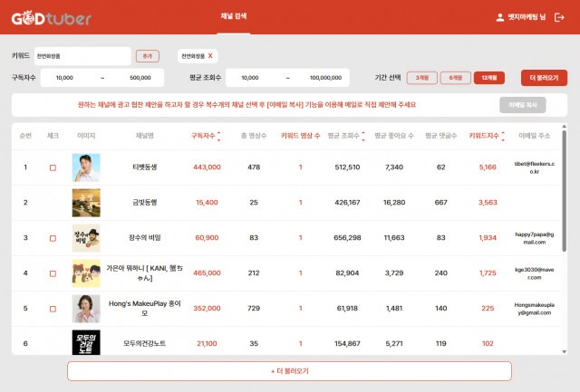Focus the 키워드 input field
The height and width of the screenshot is (392, 580).
coord(83,55)
